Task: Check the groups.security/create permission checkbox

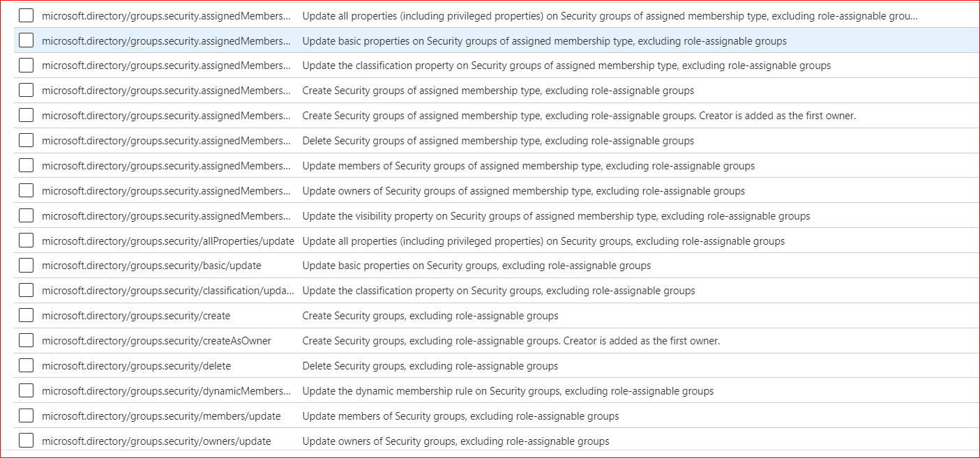Action: pos(26,315)
